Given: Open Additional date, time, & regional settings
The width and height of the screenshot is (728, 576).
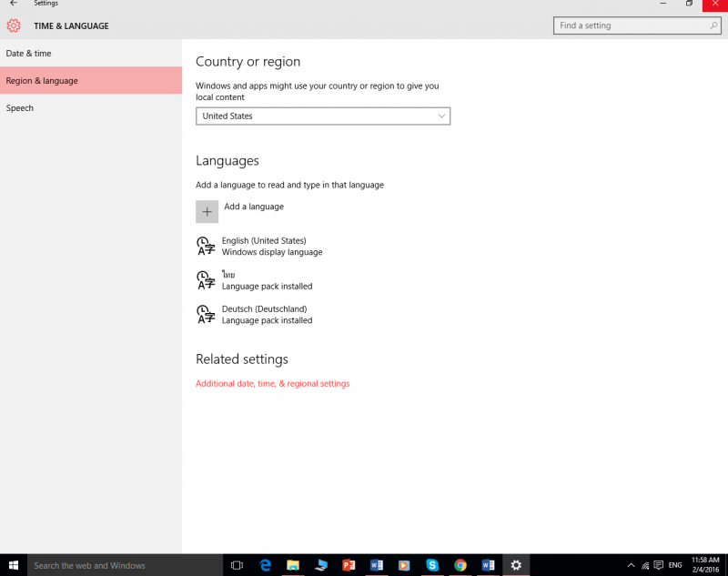Looking at the screenshot, I should (x=272, y=383).
